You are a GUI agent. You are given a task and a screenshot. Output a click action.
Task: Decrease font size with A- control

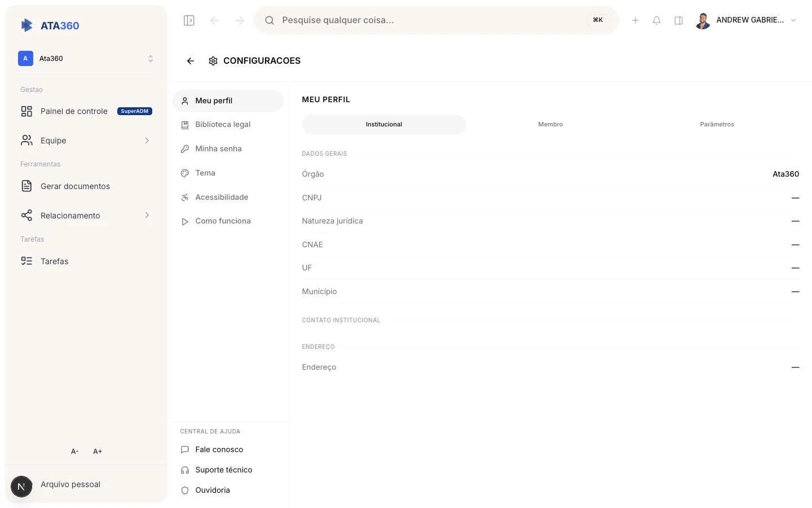tap(74, 451)
